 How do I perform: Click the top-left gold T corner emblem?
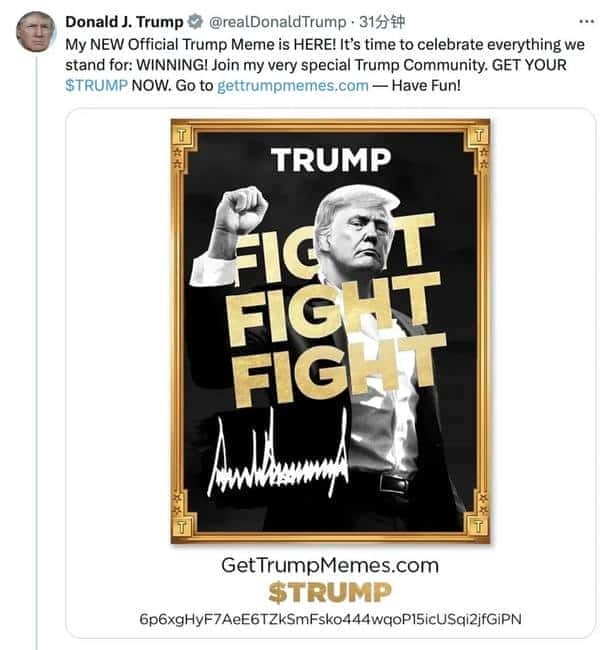click(182, 135)
